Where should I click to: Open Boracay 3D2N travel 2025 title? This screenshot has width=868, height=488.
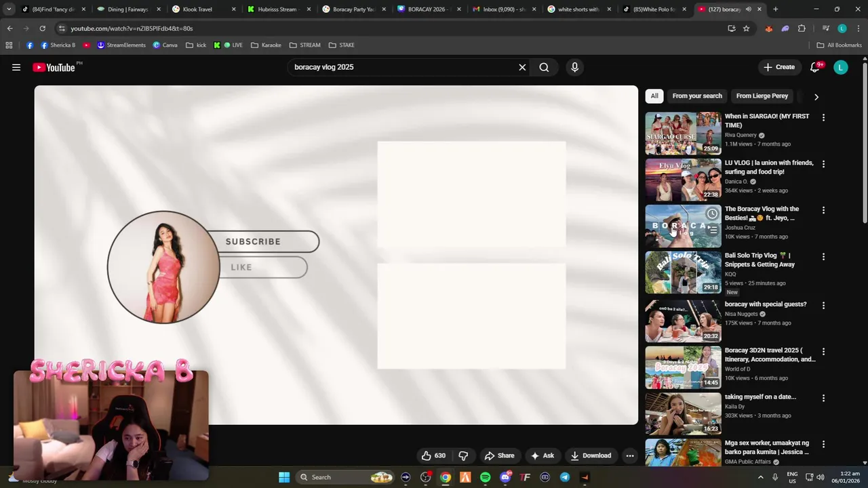point(770,355)
